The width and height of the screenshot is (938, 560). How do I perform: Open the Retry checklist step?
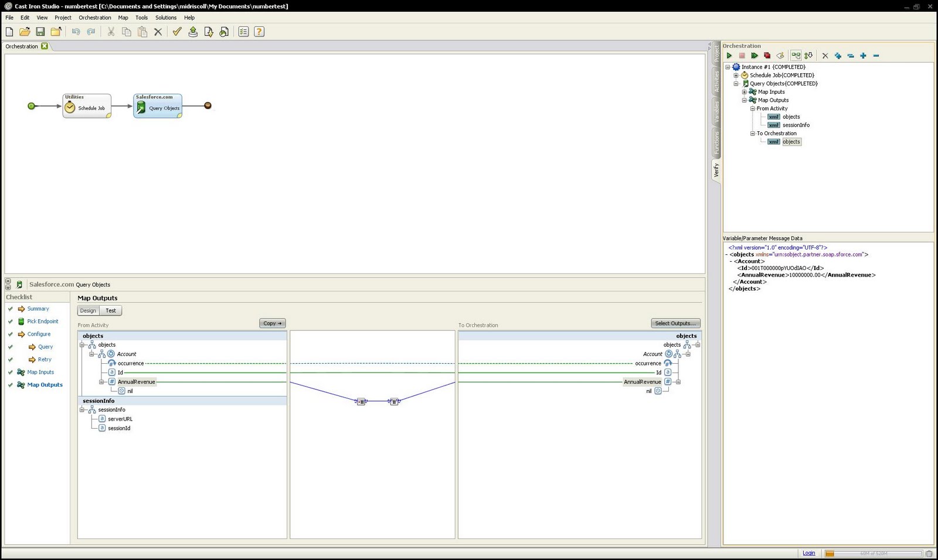click(45, 360)
